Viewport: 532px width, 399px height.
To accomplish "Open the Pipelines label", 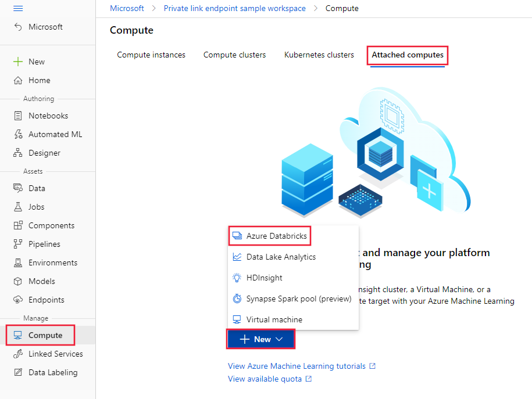I will pyautogui.click(x=44, y=244).
